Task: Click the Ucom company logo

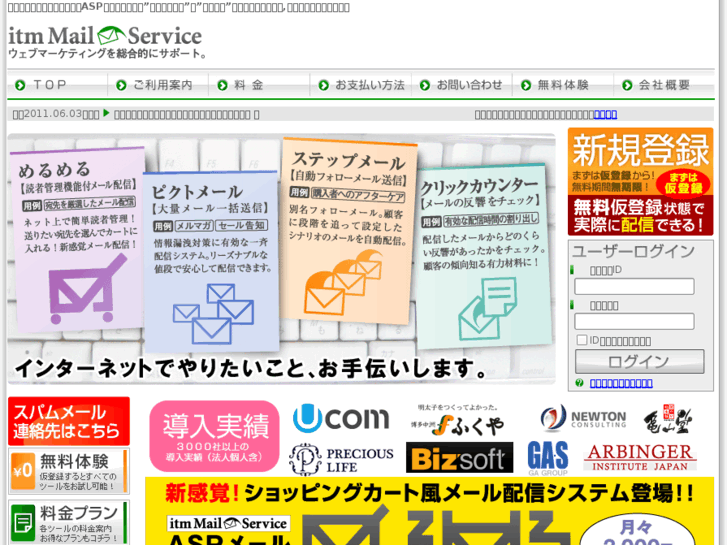Action: 341,418
